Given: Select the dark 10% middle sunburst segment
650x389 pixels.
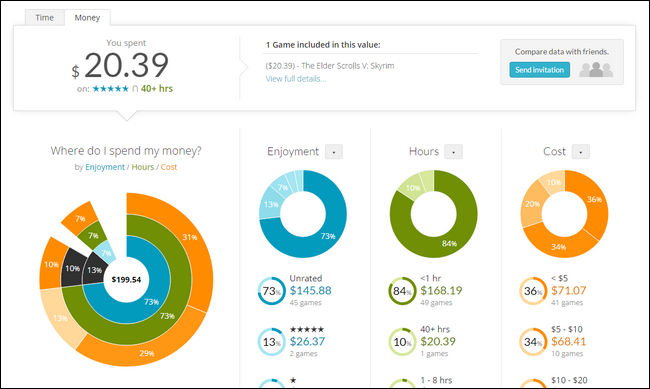Looking at the screenshot, I should coord(73,268).
